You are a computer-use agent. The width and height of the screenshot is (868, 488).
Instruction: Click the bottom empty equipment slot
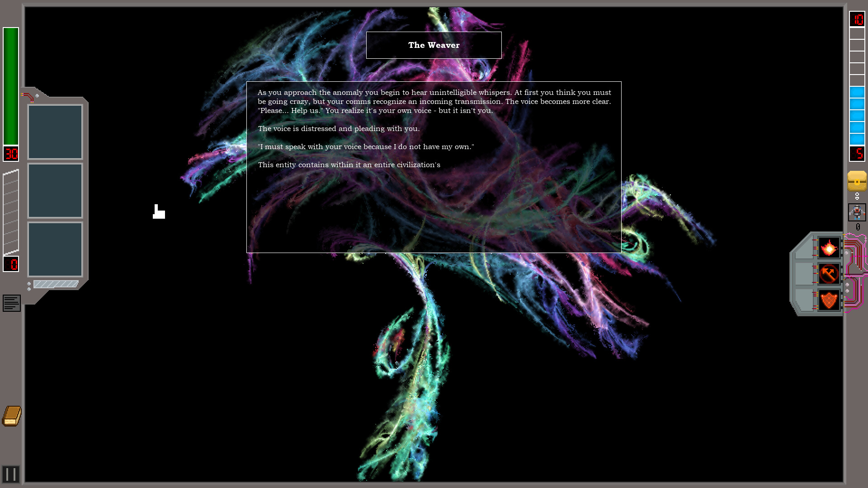55,249
